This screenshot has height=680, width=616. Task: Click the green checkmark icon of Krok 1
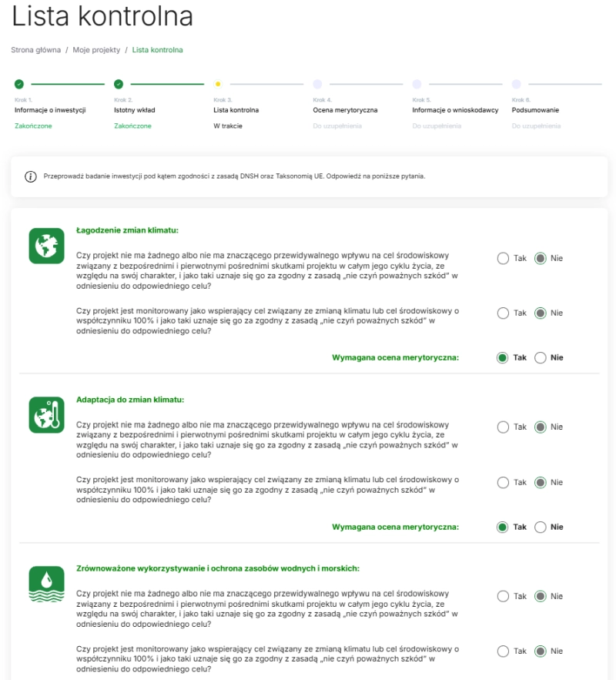pyautogui.click(x=19, y=84)
